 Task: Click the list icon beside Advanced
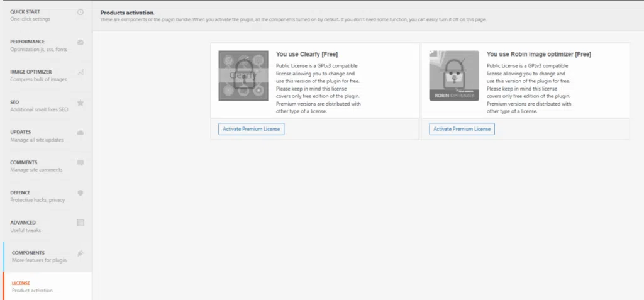click(80, 223)
